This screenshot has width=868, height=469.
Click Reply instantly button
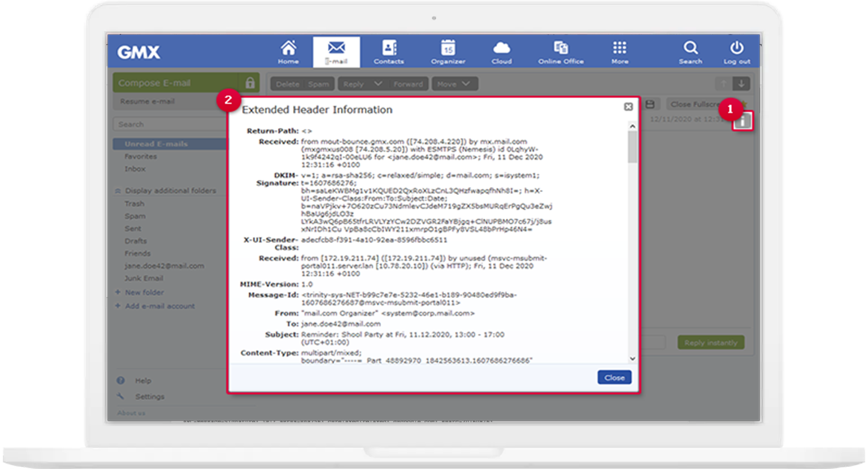tap(711, 342)
